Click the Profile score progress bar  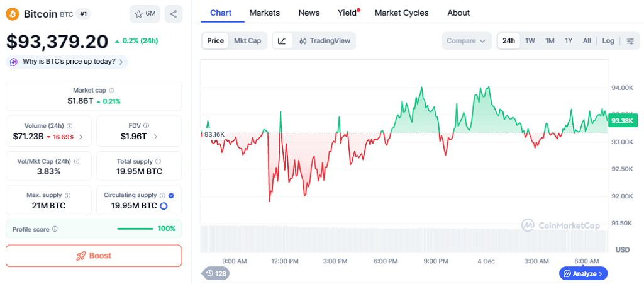(135, 229)
